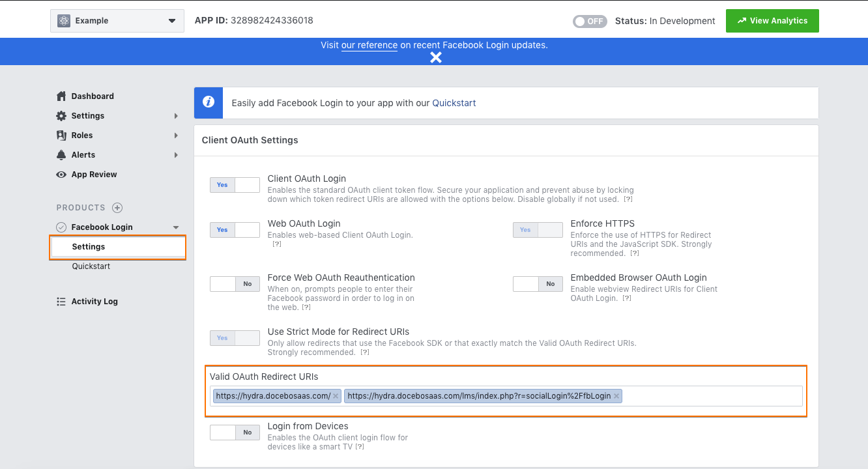
Task: Select Settings under Facebook Login
Action: coord(117,247)
